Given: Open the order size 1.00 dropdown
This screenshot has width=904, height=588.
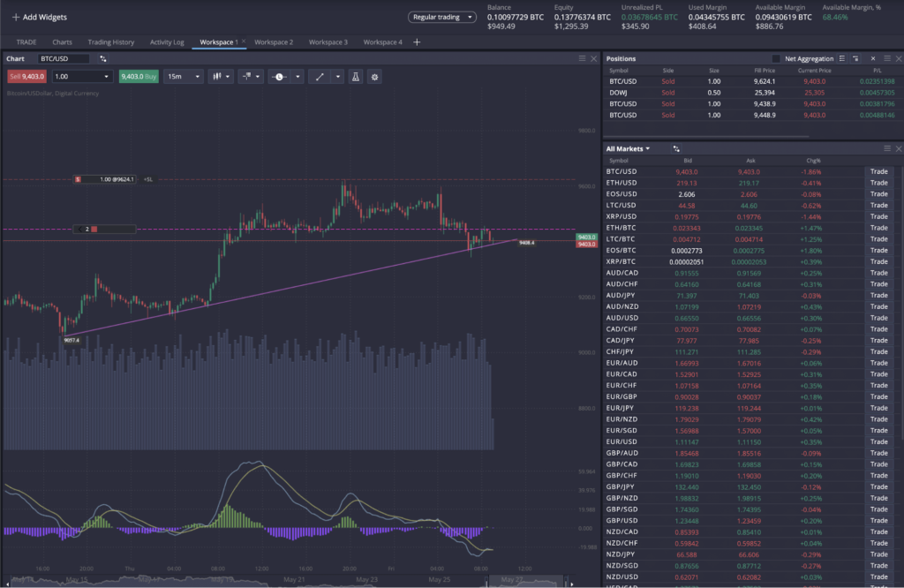Looking at the screenshot, I should (x=83, y=77).
